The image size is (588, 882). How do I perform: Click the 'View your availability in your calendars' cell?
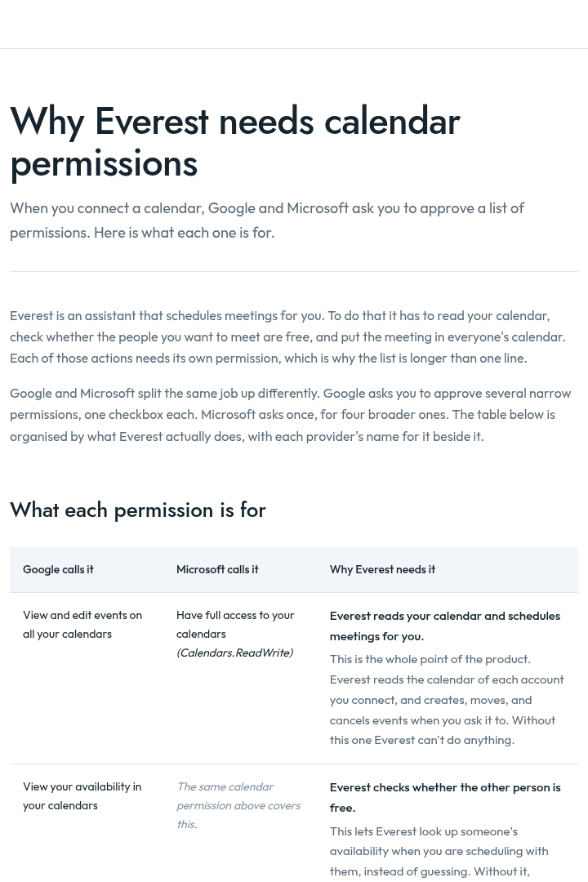(82, 796)
